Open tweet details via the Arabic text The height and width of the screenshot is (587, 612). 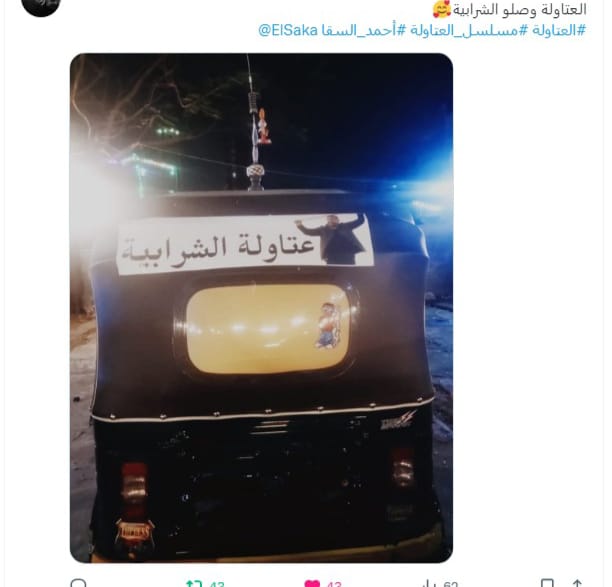click(519, 10)
